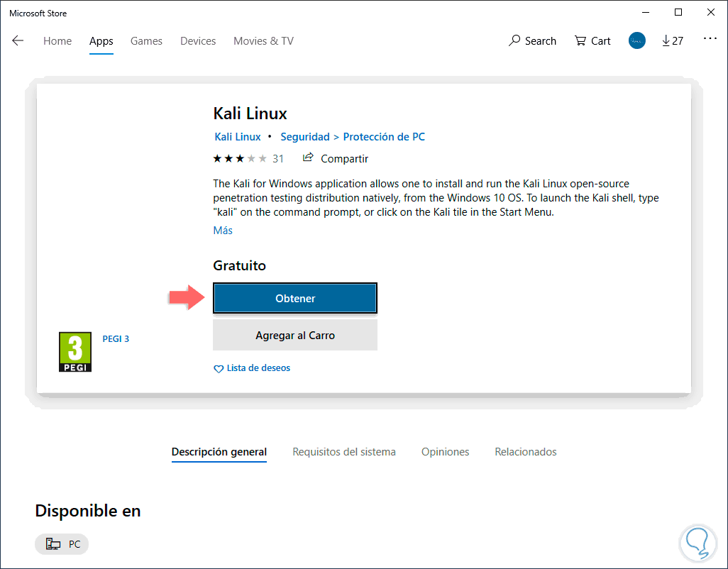
Task: Click Agregar al Carro button
Action: [295, 335]
